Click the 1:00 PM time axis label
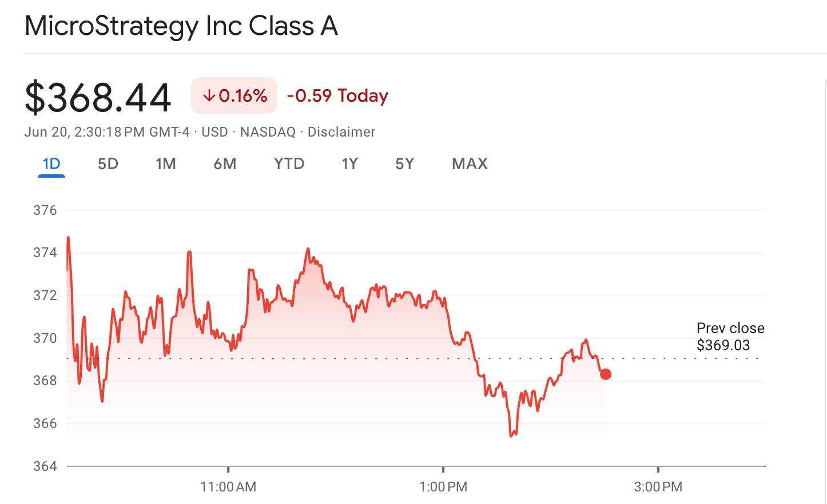This screenshot has height=504, width=827. coord(443,487)
